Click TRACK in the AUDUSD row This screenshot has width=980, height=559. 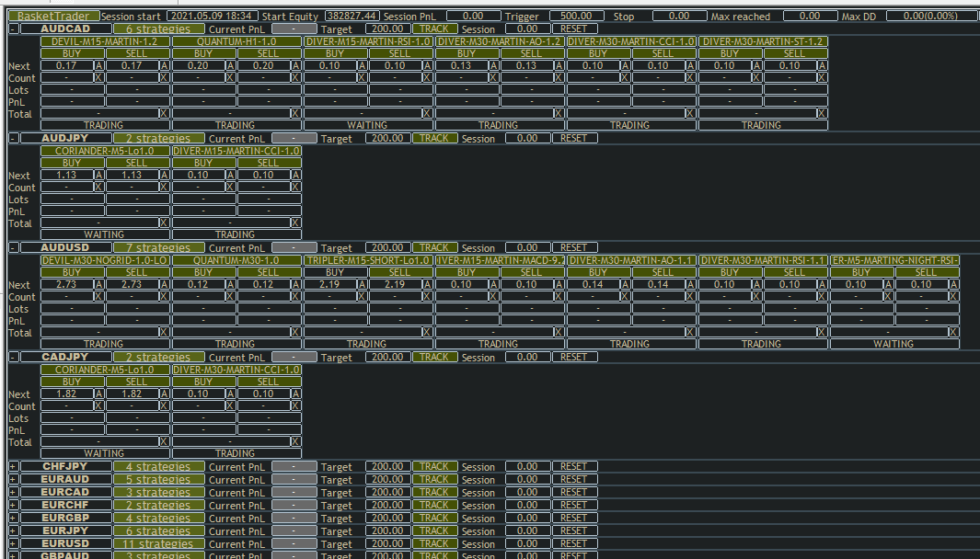tap(434, 247)
